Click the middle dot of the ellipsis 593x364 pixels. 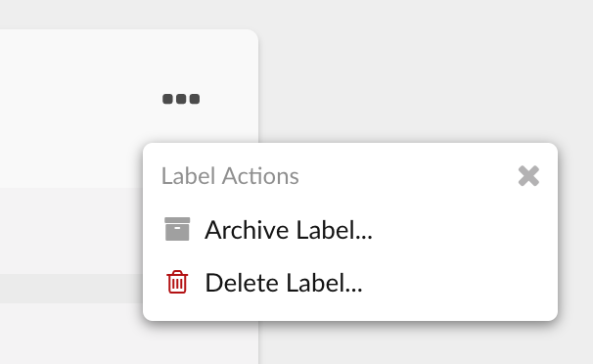click(x=181, y=99)
